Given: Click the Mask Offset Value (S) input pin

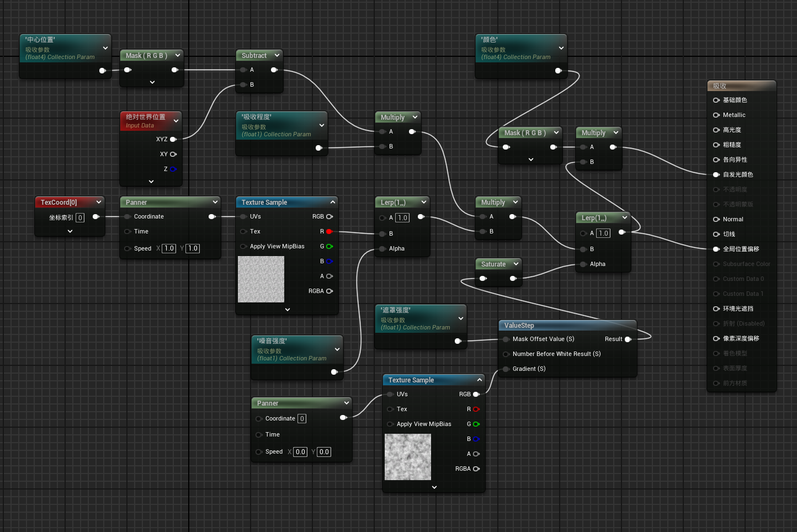Looking at the screenshot, I should tap(506, 339).
